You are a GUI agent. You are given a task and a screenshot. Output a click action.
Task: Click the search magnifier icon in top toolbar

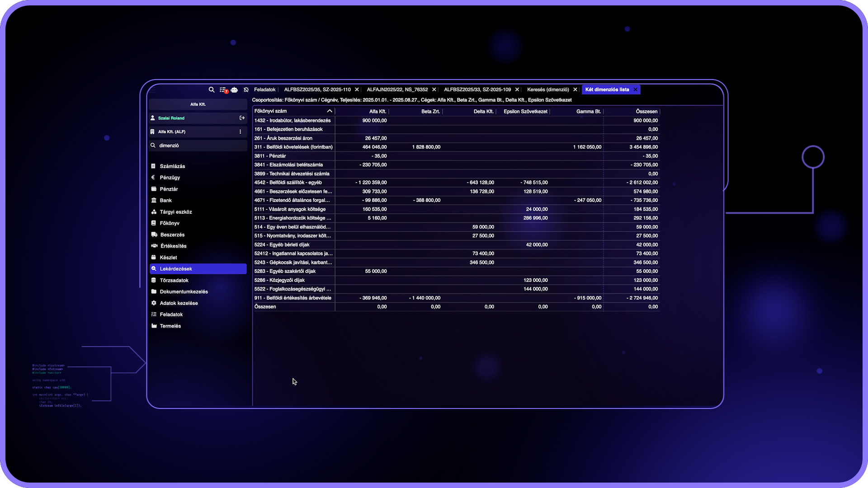point(211,89)
